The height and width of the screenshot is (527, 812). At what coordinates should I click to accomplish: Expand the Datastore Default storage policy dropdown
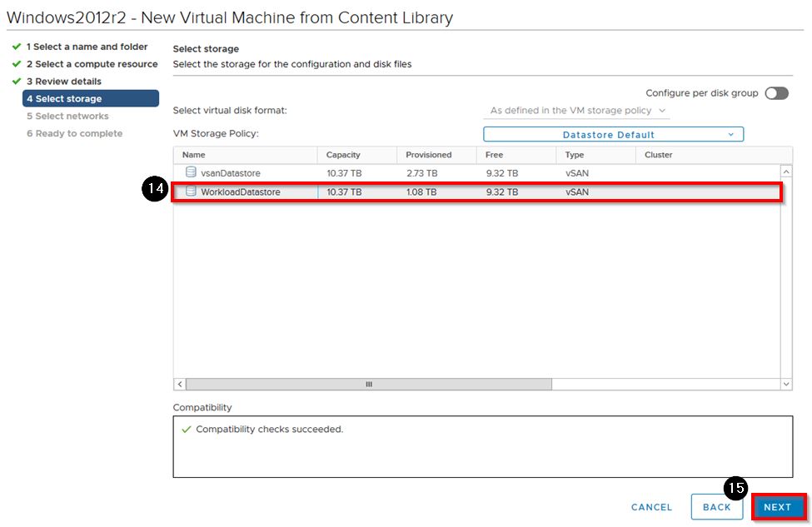[x=613, y=134]
